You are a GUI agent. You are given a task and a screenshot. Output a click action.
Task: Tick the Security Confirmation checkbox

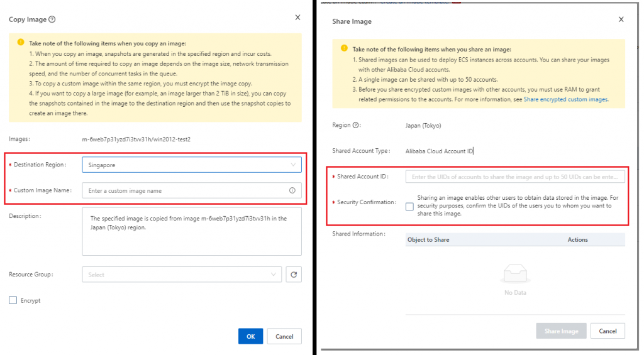(409, 207)
